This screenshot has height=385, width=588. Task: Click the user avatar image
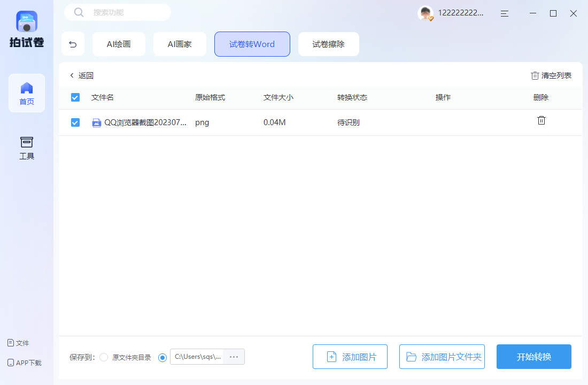click(424, 13)
